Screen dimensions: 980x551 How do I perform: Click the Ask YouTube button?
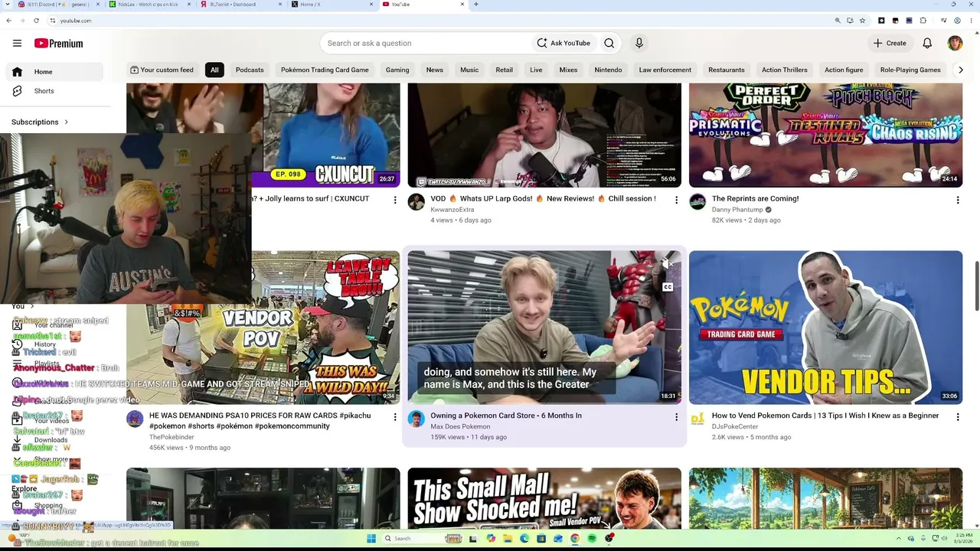click(x=563, y=44)
